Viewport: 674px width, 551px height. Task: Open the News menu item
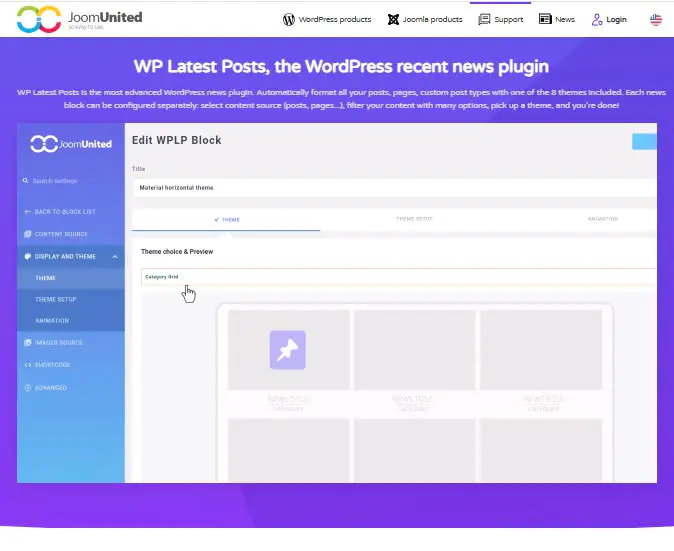[x=557, y=19]
